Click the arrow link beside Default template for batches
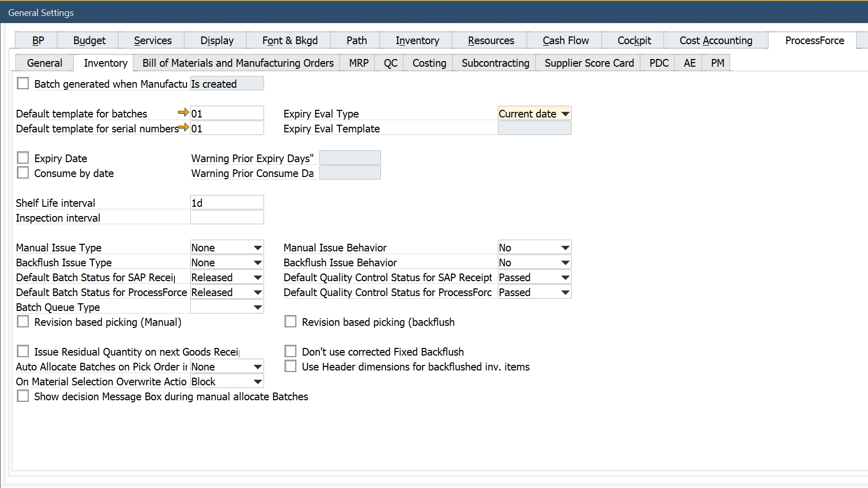 183,113
